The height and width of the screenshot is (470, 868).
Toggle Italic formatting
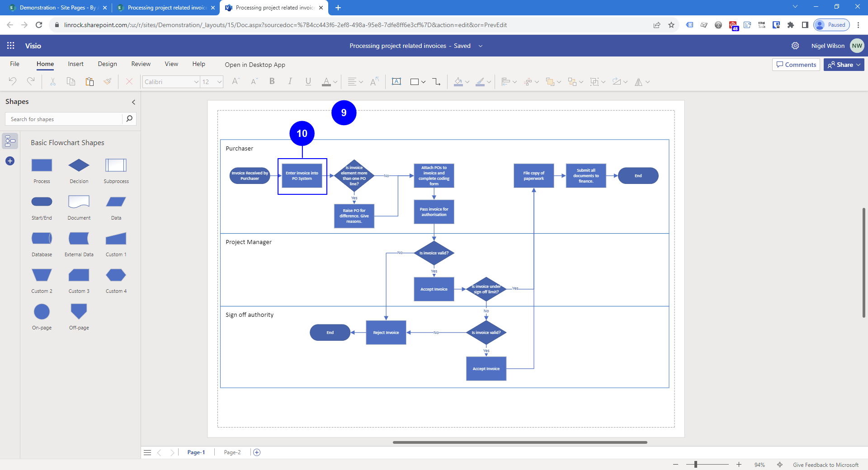point(290,82)
